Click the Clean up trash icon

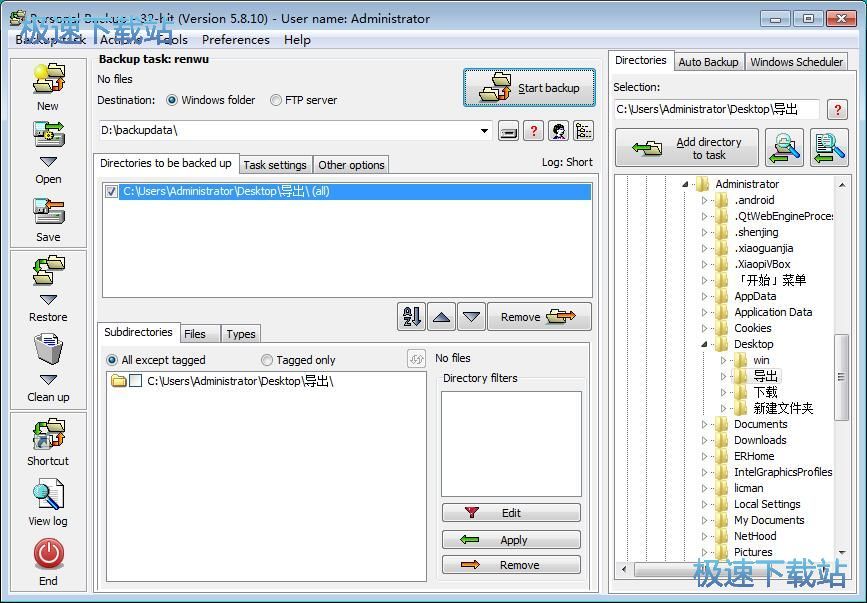coord(49,349)
